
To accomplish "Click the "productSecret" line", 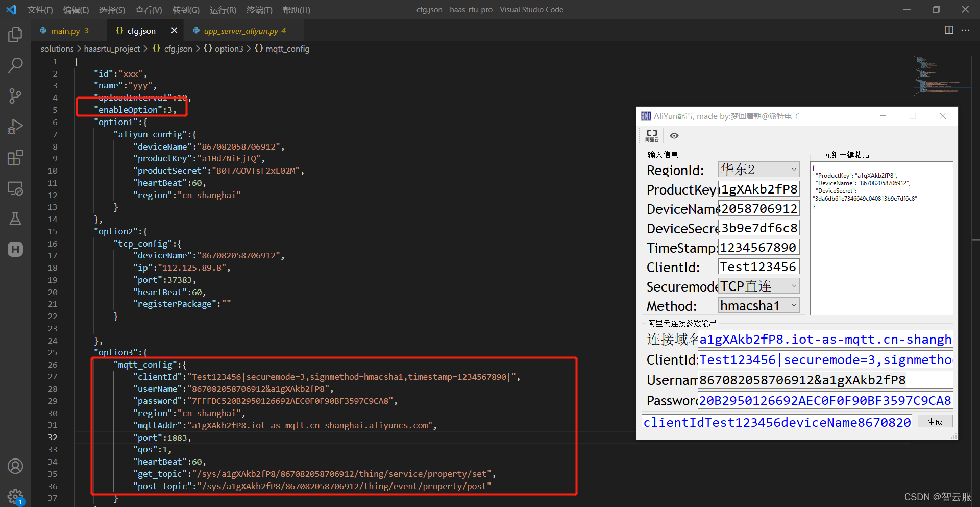I will [218, 171].
